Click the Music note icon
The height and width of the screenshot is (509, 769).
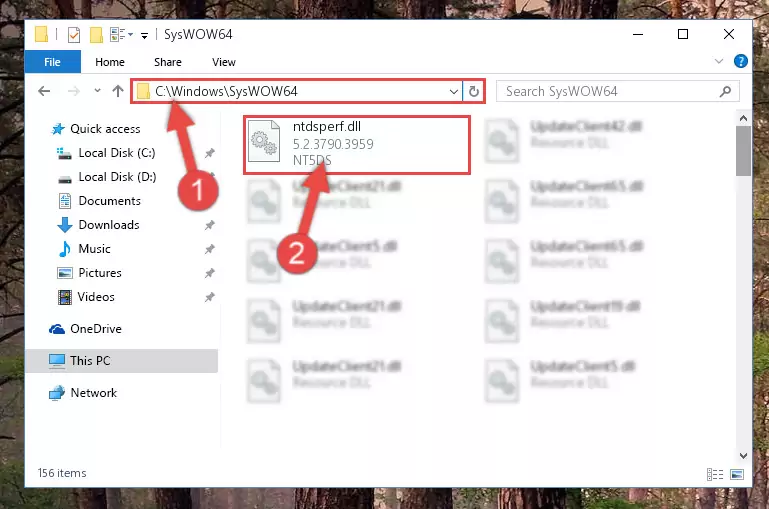(65, 249)
